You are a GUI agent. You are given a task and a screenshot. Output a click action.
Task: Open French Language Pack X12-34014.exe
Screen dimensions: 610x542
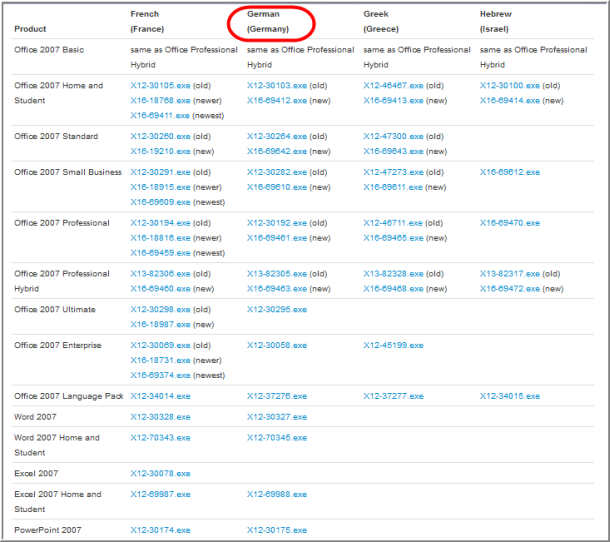pos(160,396)
